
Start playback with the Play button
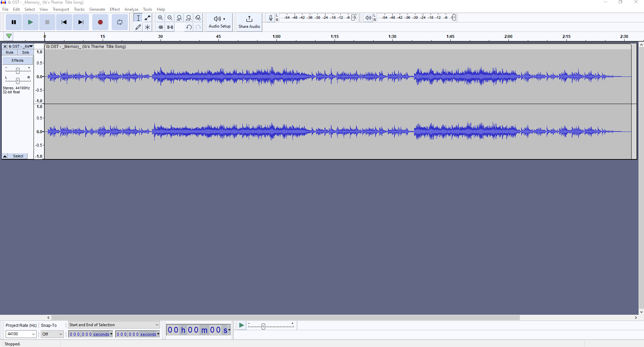tap(31, 22)
